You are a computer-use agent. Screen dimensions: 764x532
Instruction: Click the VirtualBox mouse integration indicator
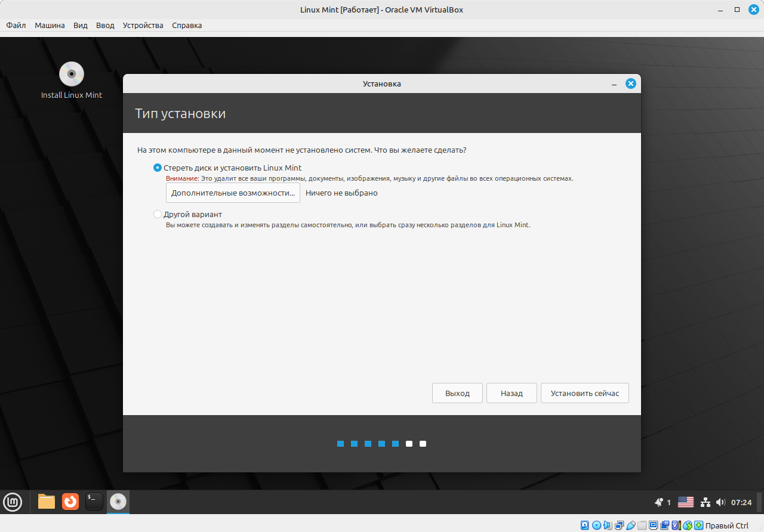tap(687, 525)
